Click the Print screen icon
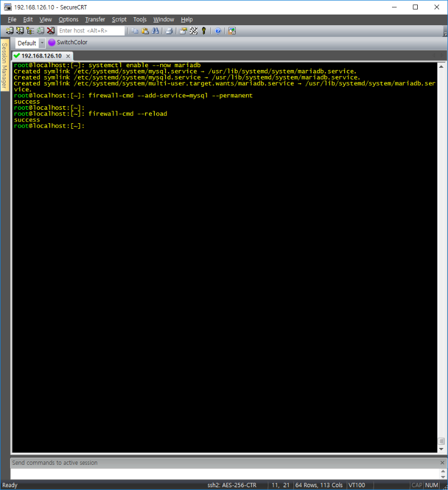Image resolution: width=448 pixels, height=490 pixels. 169,31
